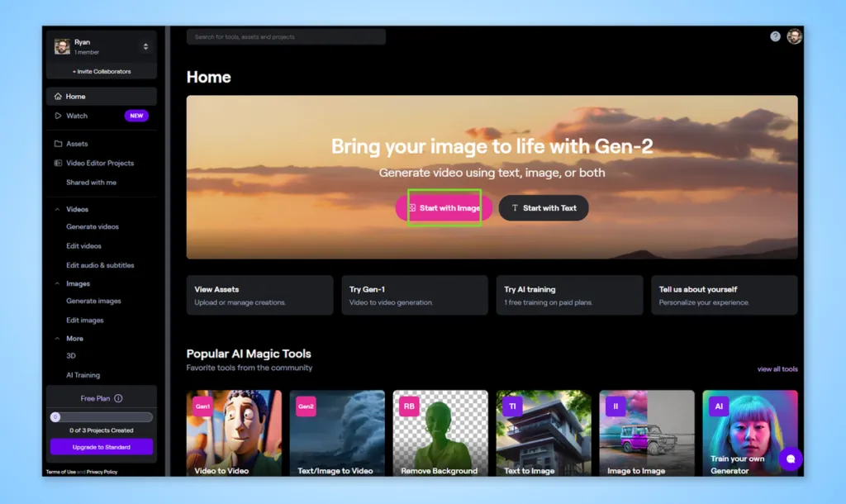
Task: Open the Remove Background tool thumbnail
Action: pyautogui.click(x=440, y=433)
